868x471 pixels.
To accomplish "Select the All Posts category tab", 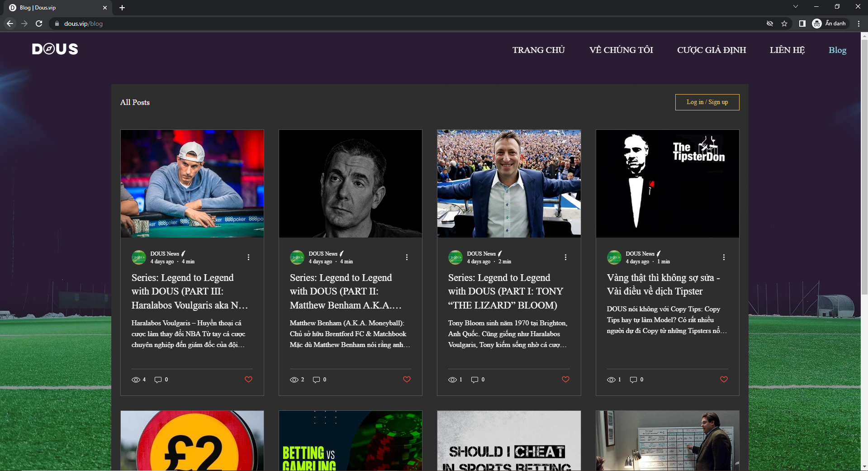I will (x=135, y=102).
